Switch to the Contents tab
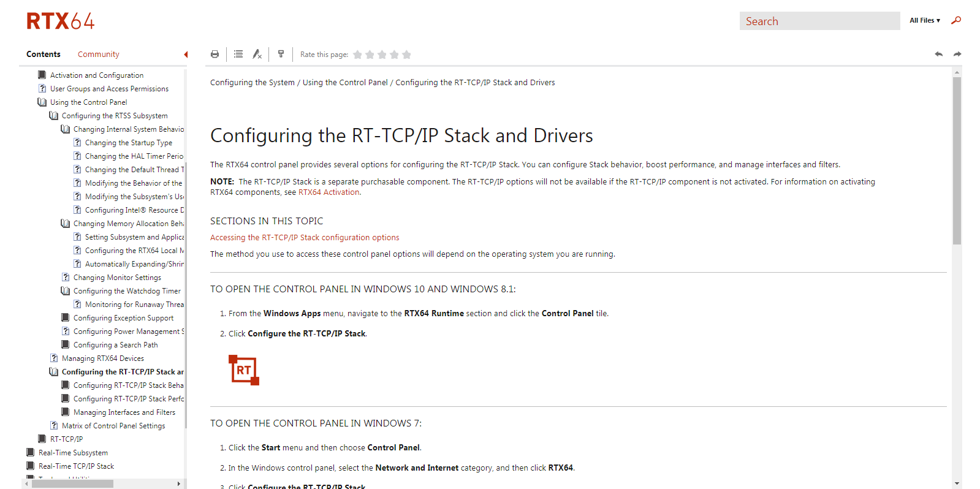The width and height of the screenshot is (980, 489). [x=44, y=54]
